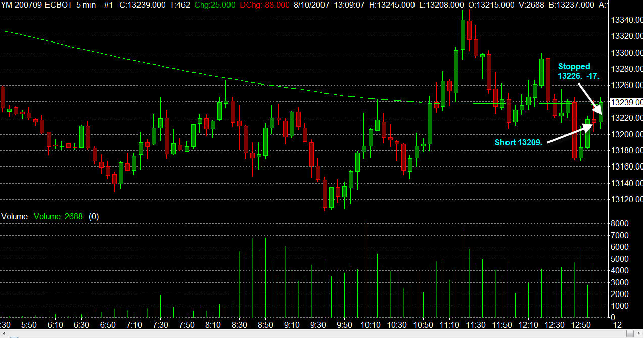
Task: Click the C:13239.000 close value
Action: 142,5
